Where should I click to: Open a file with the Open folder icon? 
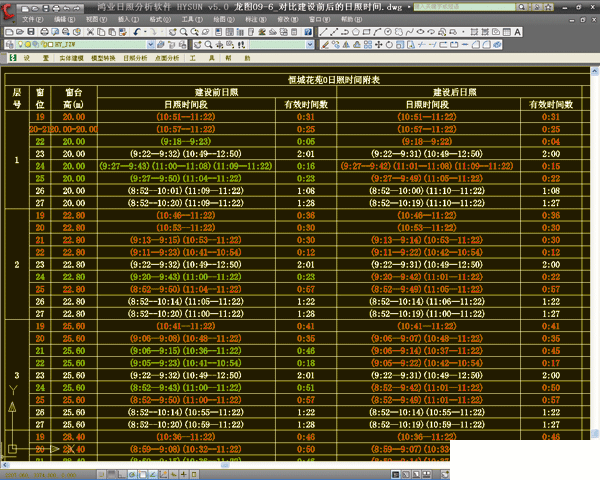point(20,32)
